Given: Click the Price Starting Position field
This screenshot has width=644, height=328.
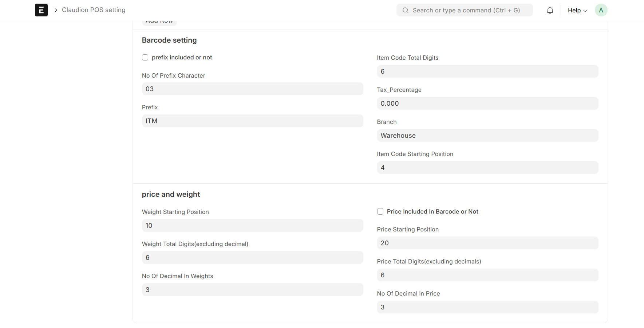Looking at the screenshot, I should point(487,243).
